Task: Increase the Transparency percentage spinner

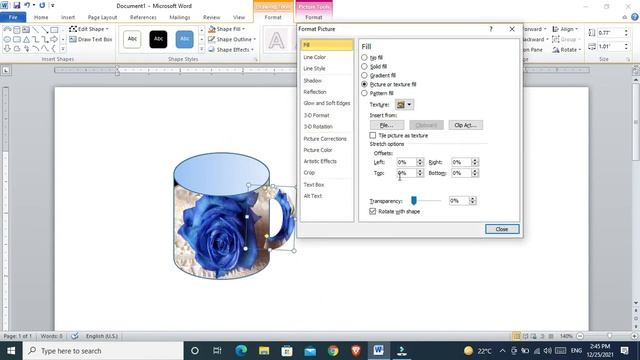Action: (x=472, y=198)
